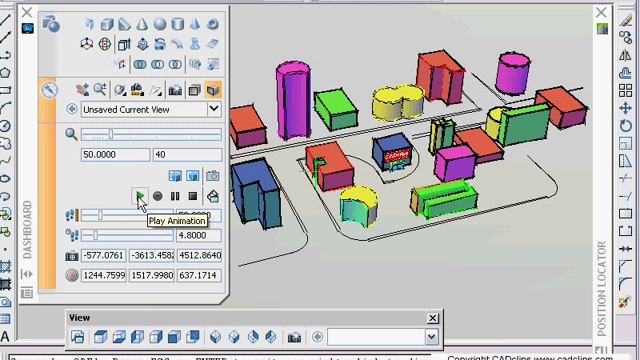Viewport: 640px width, 360px height.
Task: Start recording the animation
Action: (158, 196)
